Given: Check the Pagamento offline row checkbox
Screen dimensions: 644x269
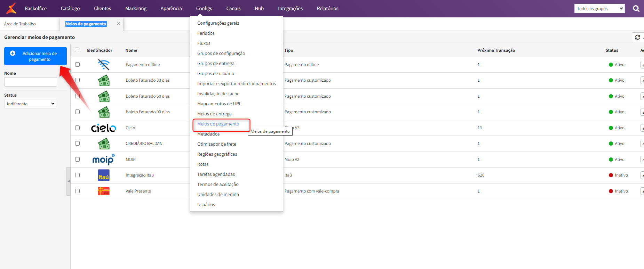Looking at the screenshot, I should [77, 65].
